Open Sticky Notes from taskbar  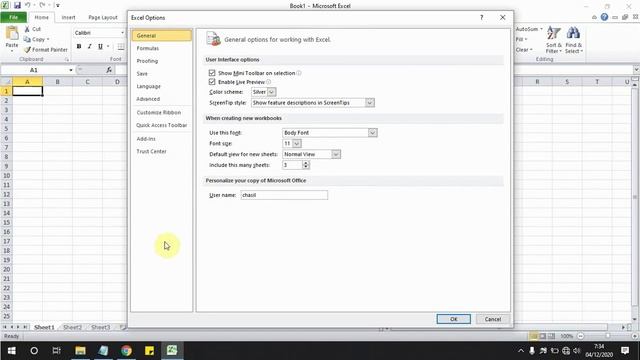point(149,350)
